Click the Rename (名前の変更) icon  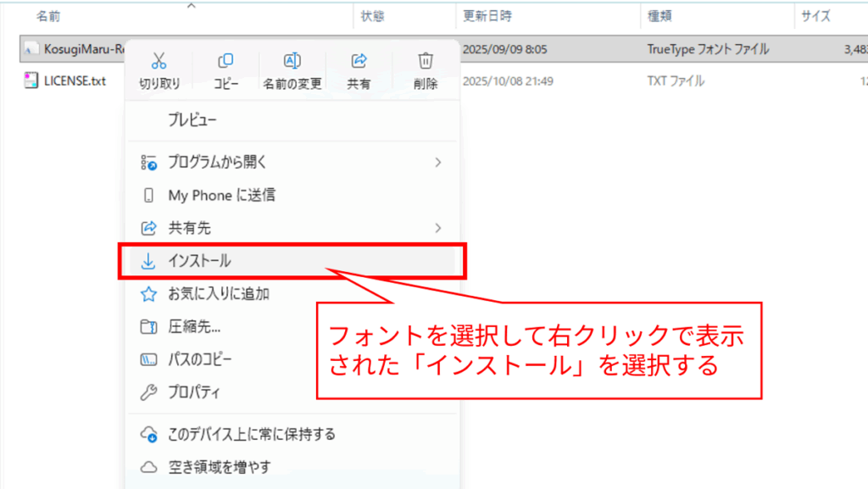point(292,61)
